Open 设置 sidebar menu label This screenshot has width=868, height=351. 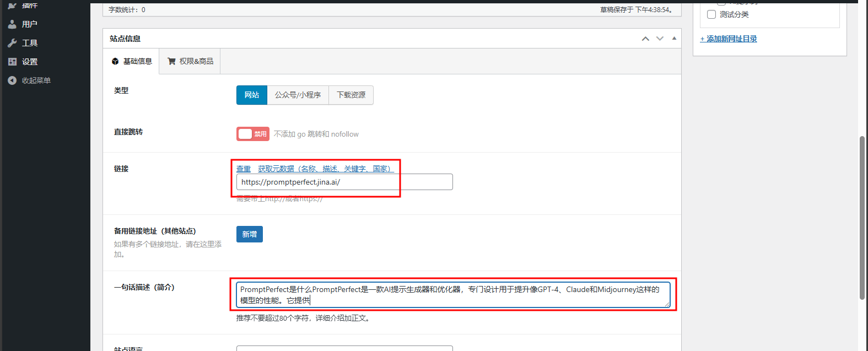click(x=30, y=62)
